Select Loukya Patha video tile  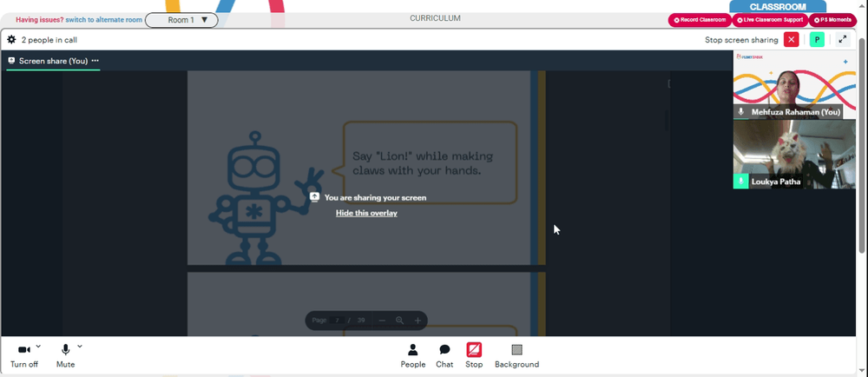[794, 155]
